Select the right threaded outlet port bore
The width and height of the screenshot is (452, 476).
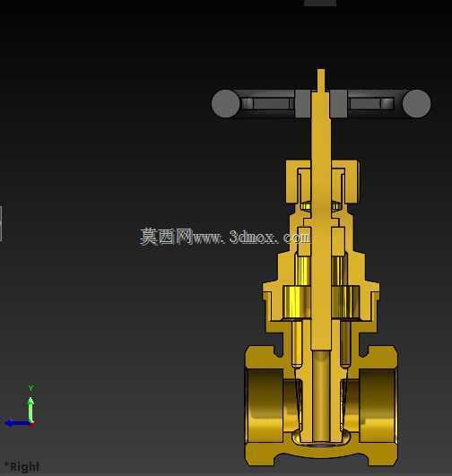coord(378,405)
